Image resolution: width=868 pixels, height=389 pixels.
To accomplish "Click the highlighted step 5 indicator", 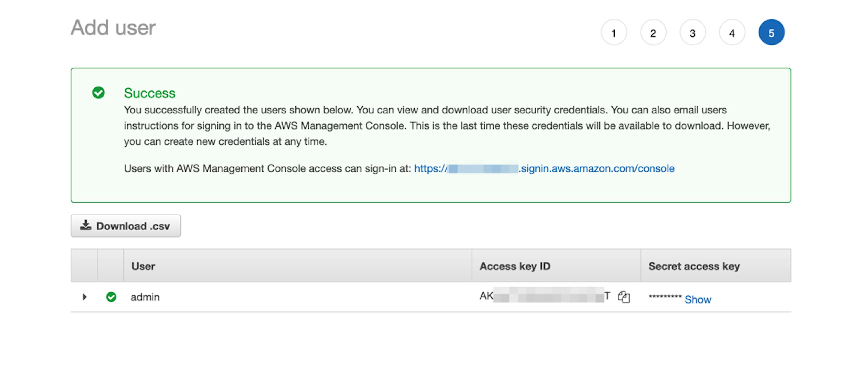I will pos(771,33).
